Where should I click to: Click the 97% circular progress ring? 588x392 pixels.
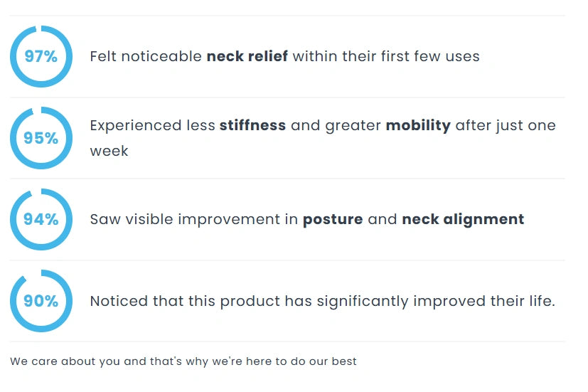point(41,56)
